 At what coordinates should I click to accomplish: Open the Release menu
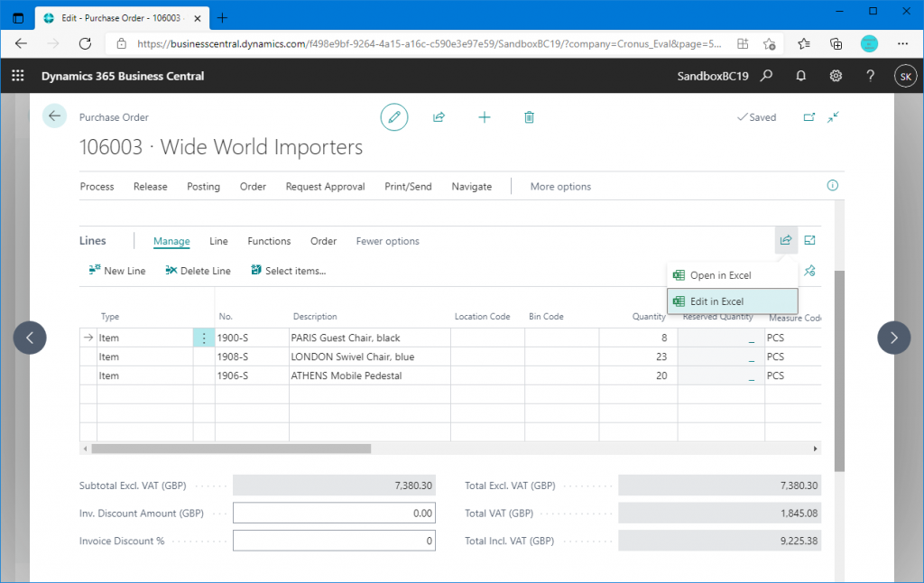pos(151,186)
